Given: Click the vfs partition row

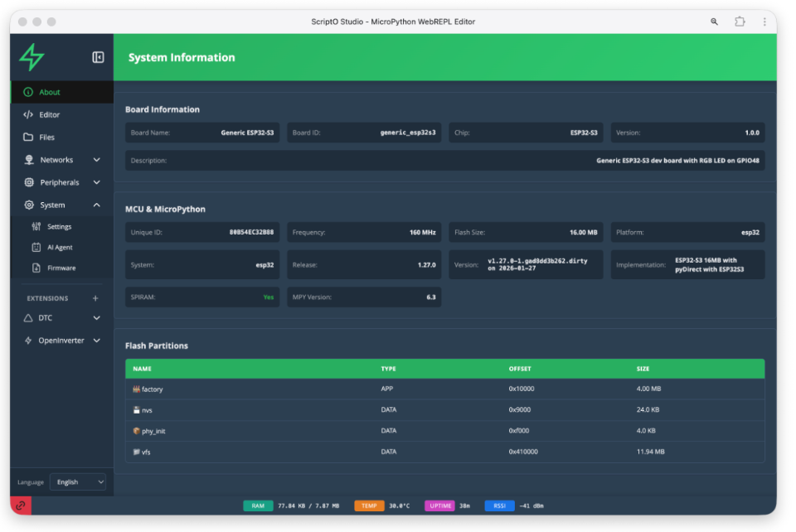Looking at the screenshot, I should click(444, 452).
